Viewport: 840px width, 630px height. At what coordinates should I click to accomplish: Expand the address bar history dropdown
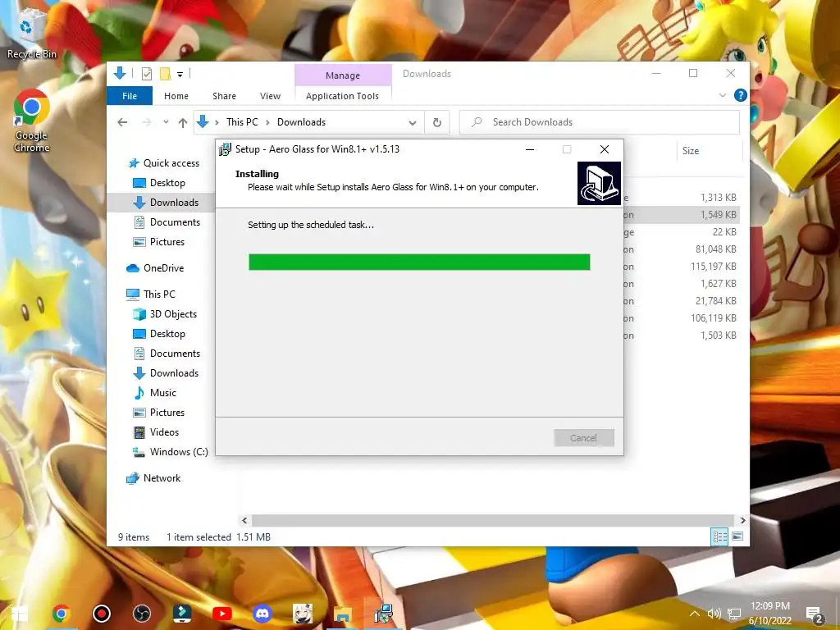pyautogui.click(x=412, y=123)
